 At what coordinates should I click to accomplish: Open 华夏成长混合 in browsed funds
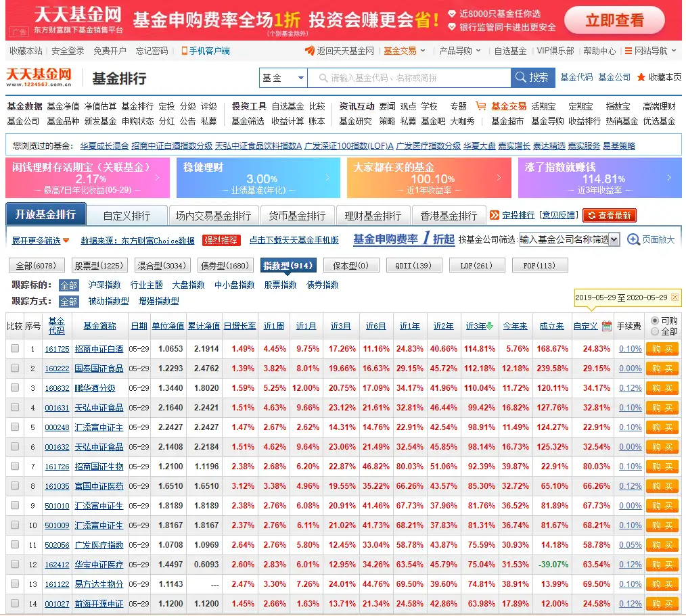[105, 145]
